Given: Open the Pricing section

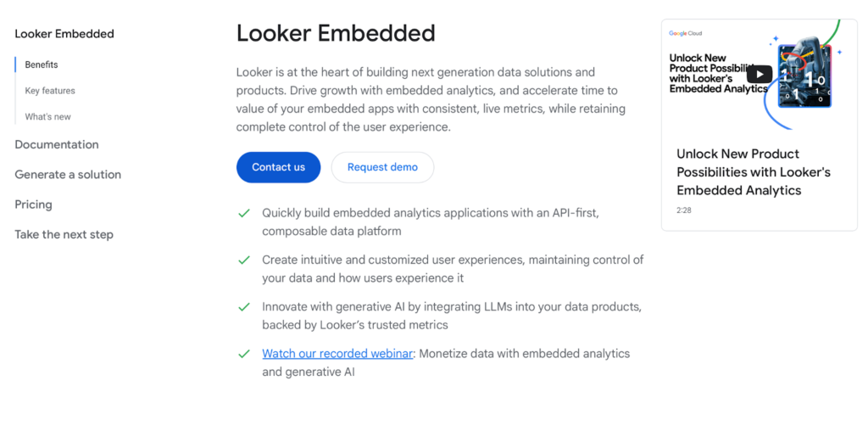Looking at the screenshot, I should (x=33, y=204).
